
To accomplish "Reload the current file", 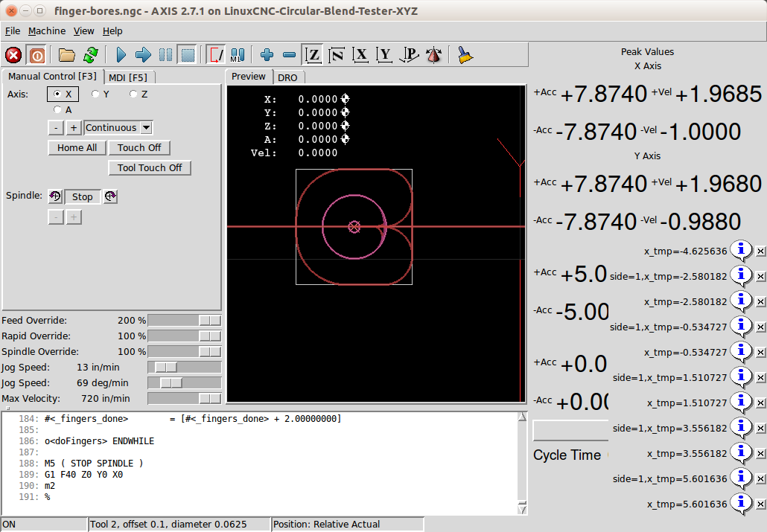I will point(91,55).
